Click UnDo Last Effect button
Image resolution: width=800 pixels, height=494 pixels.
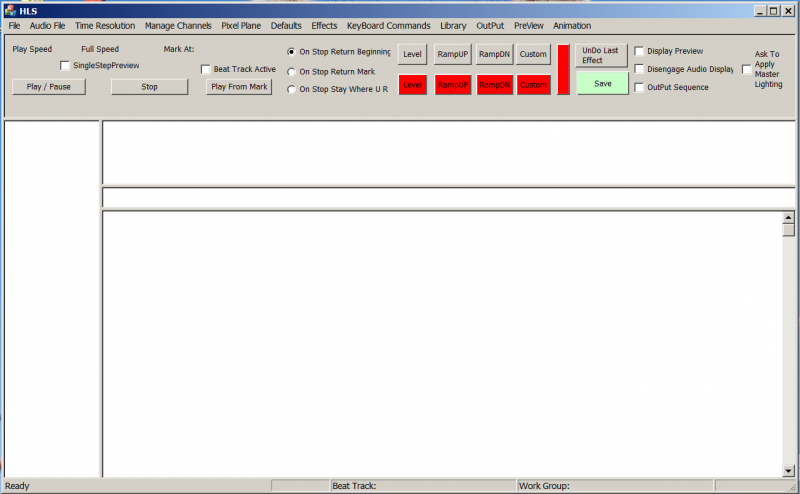(x=601, y=55)
